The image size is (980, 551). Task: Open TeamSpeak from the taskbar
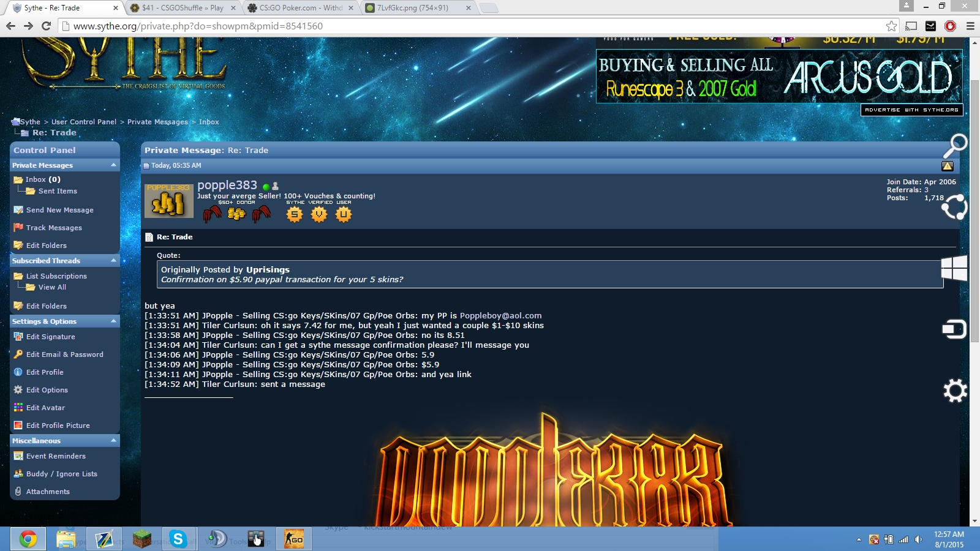pyautogui.click(x=217, y=539)
